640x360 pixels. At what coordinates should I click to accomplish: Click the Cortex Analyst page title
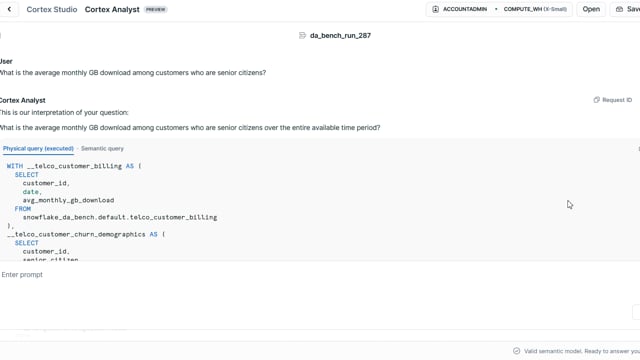[x=112, y=9]
